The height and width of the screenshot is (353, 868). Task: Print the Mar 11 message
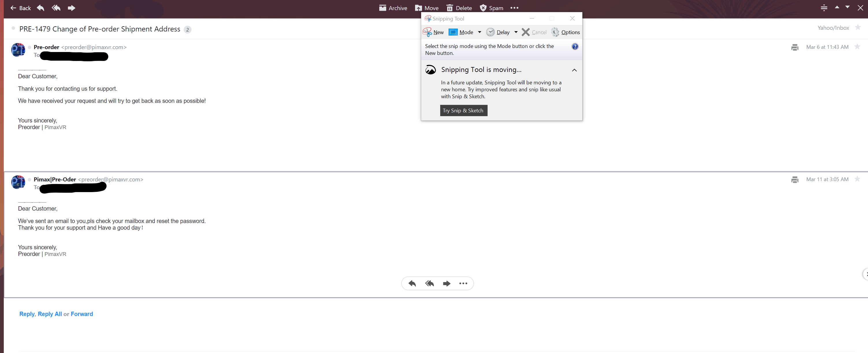(795, 179)
